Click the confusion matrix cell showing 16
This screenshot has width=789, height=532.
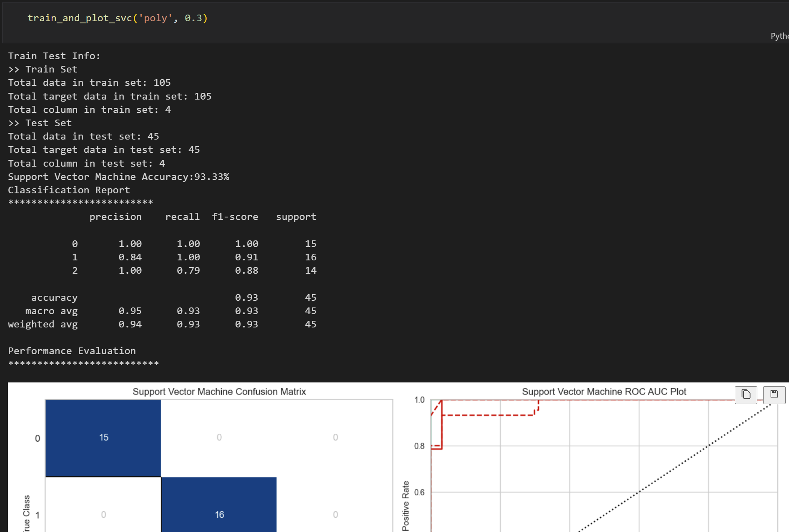pyautogui.click(x=219, y=505)
